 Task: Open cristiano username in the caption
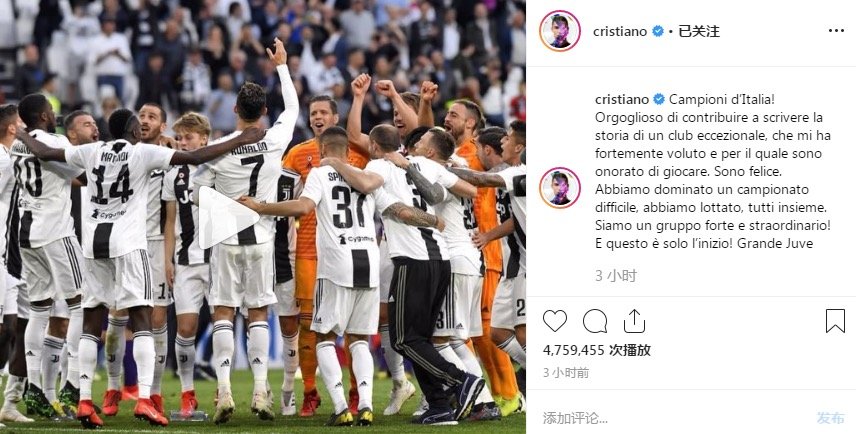[x=622, y=99]
